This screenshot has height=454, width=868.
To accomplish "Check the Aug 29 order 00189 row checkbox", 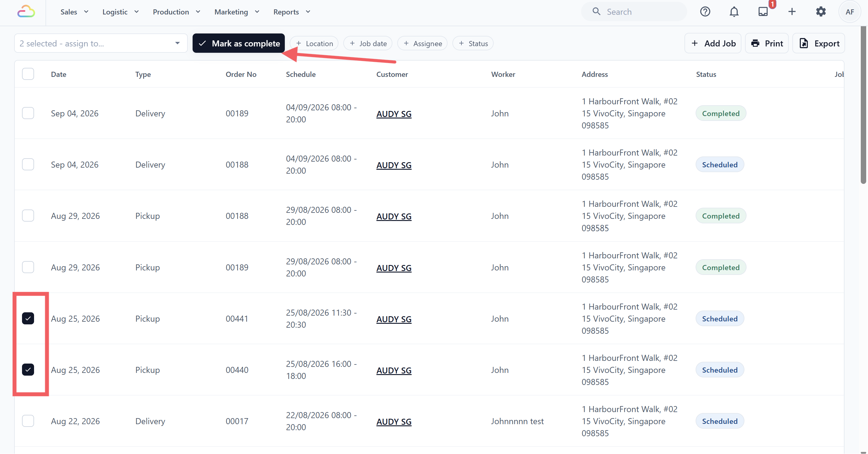I will (28, 267).
